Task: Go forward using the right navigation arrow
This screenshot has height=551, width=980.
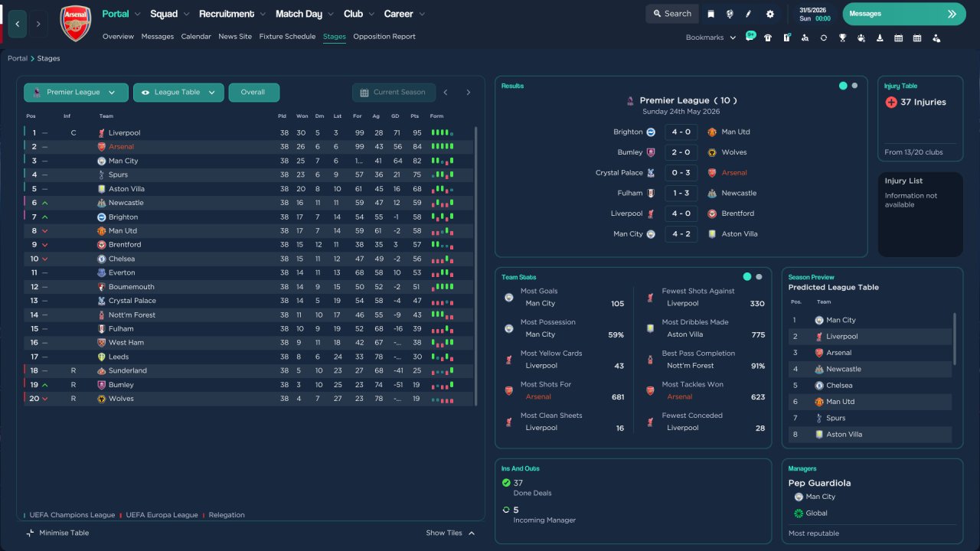Action: pos(38,24)
